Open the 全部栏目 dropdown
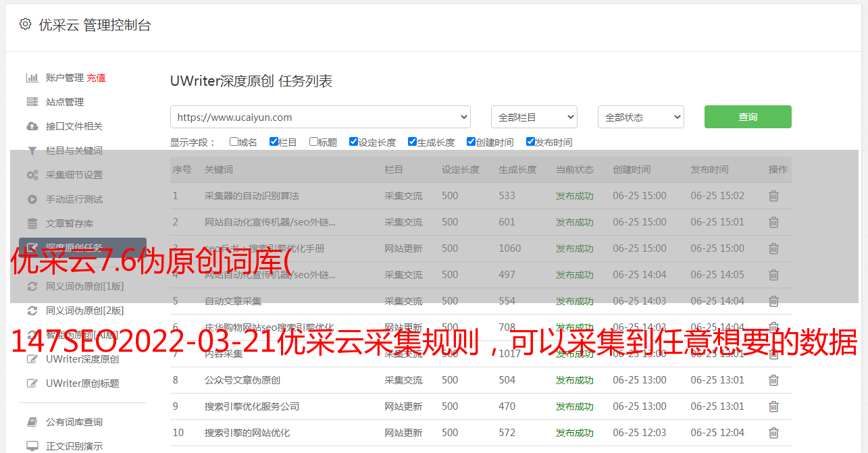868x453 pixels. (534, 117)
